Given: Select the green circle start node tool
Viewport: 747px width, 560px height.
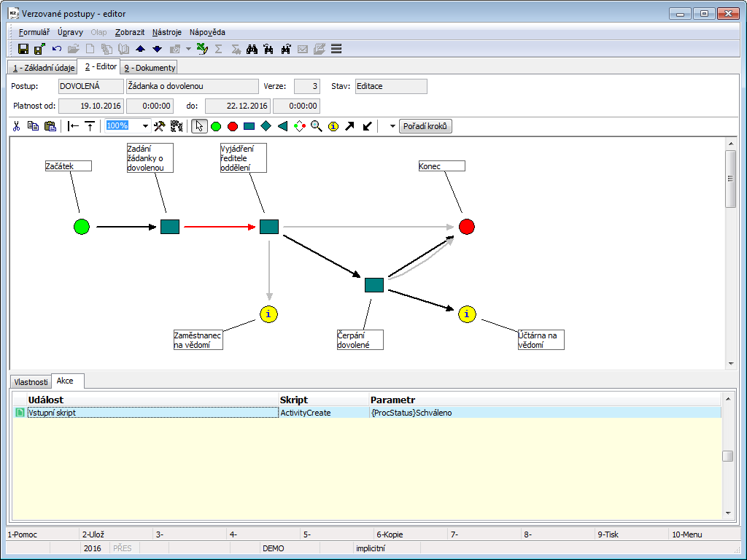Looking at the screenshot, I should point(216,126).
